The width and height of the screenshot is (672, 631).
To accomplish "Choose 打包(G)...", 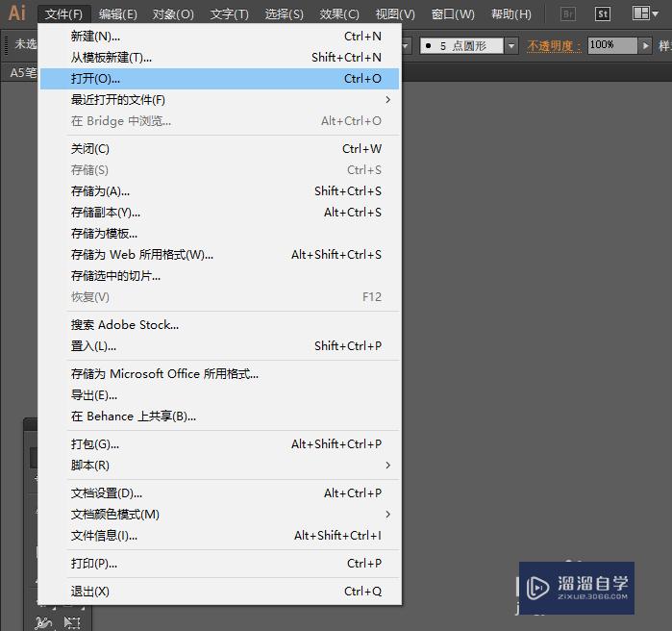I will [x=219, y=444].
